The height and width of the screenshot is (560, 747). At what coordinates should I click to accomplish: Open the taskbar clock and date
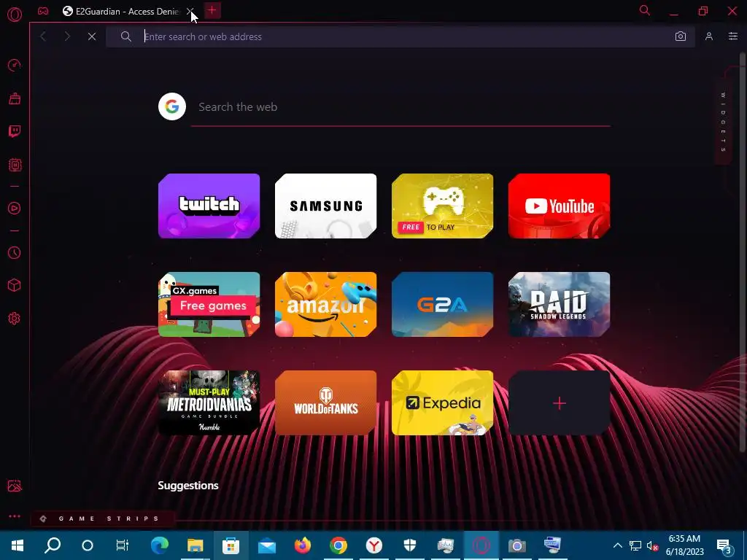[x=684, y=545]
